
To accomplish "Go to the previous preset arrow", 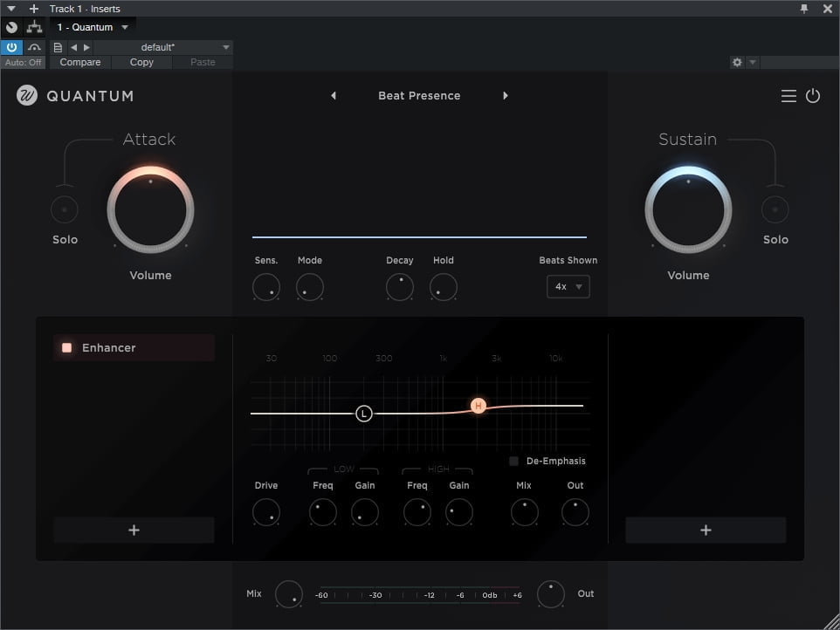I will point(334,96).
